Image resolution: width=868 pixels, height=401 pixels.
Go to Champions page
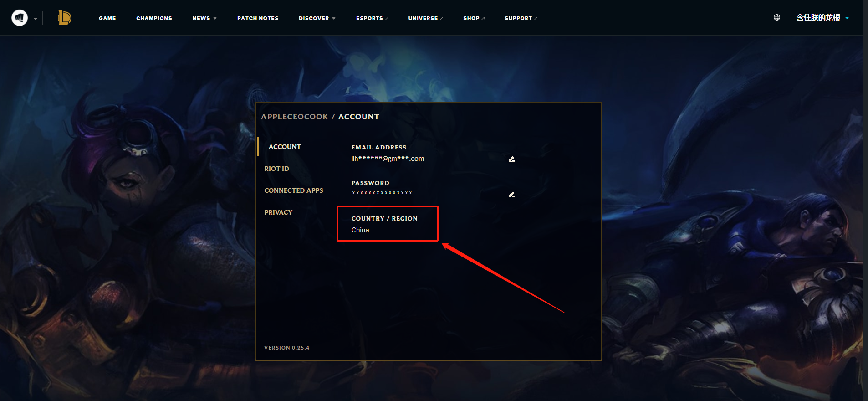pyautogui.click(x=154, y=18)
